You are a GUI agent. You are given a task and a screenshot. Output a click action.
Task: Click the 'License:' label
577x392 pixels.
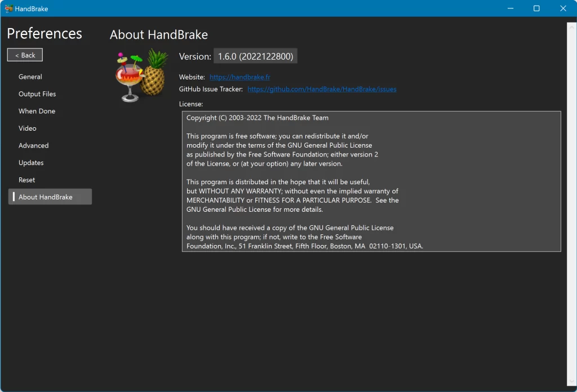[190, 104]
